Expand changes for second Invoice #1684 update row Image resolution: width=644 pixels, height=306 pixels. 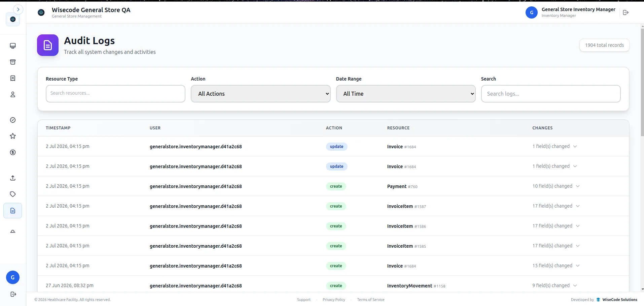pyautogui.click(x=554, y=166)
